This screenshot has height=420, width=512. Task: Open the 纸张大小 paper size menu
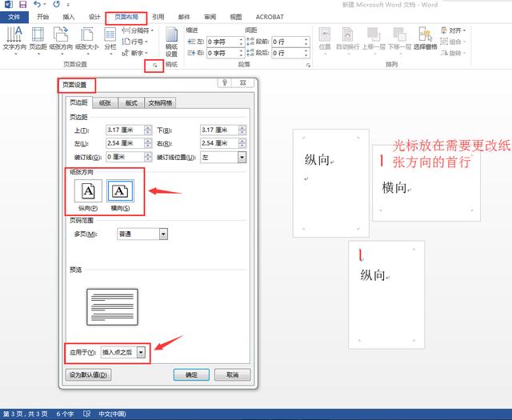click(x=87, y=39)
